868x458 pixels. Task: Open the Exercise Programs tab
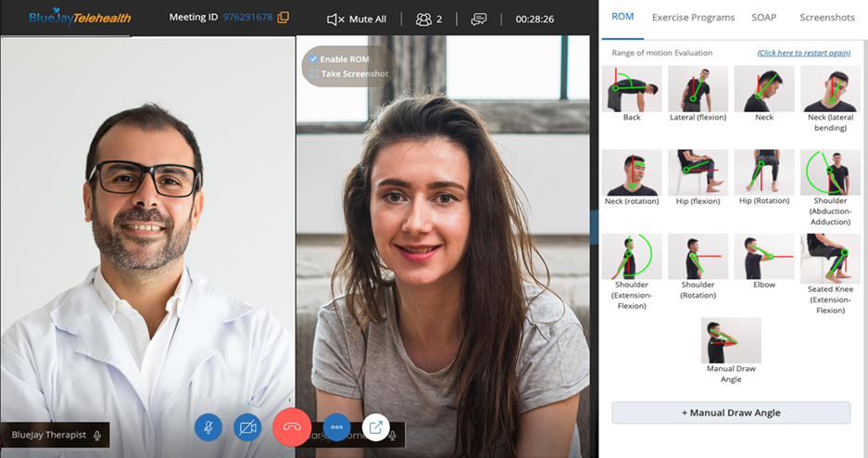693,18
